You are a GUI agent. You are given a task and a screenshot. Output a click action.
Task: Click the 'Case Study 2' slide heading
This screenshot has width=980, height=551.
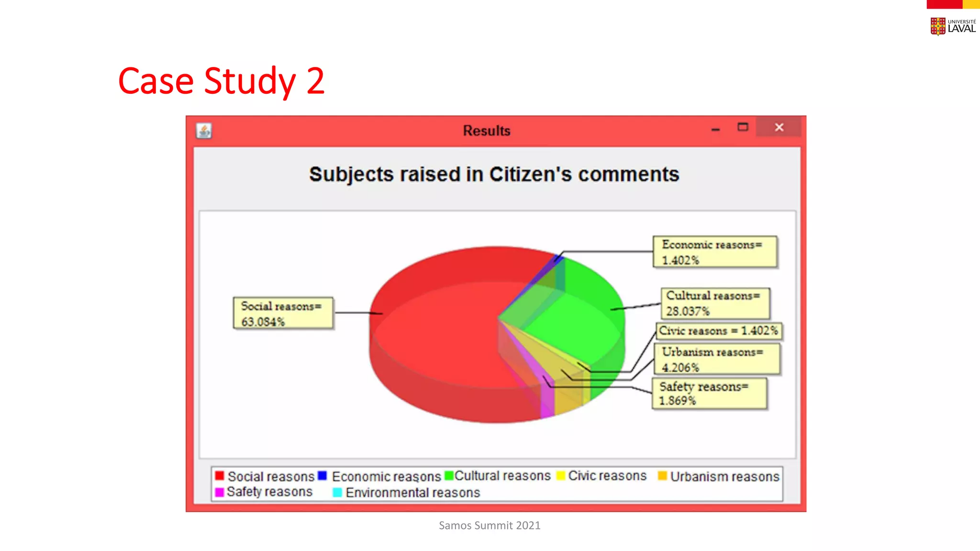tap(222, 81)
